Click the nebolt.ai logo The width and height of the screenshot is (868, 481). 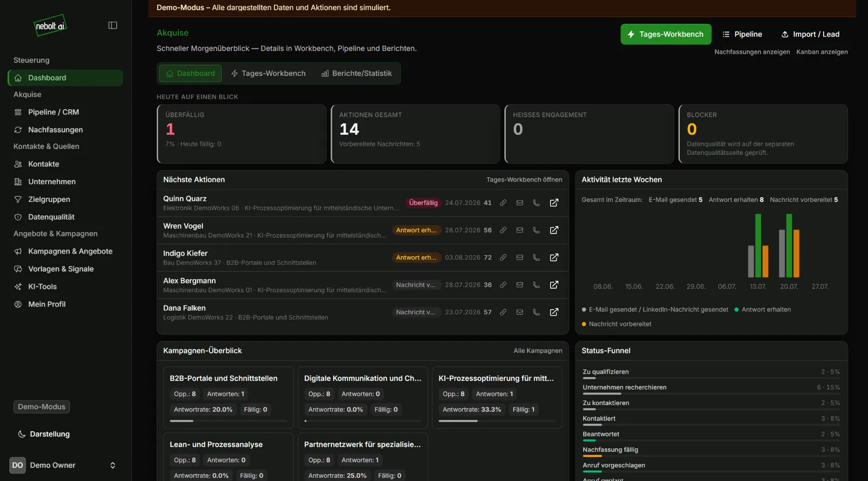click(50, 26)
